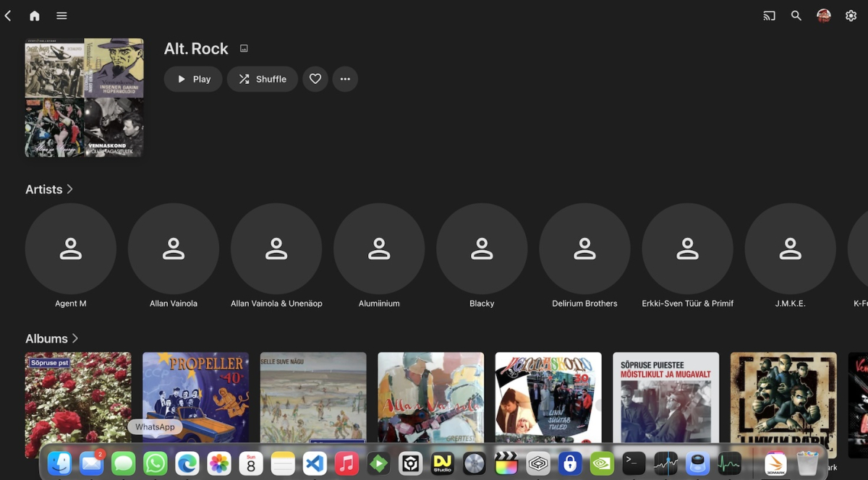
Task: Open the user profile avatar
Action: click(x=823, y=16)
